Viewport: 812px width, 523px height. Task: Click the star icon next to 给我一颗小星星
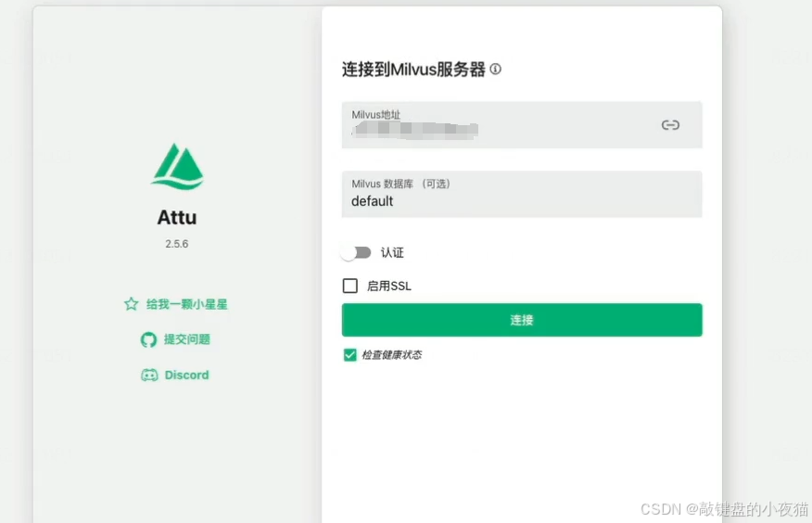pos(131,304)
